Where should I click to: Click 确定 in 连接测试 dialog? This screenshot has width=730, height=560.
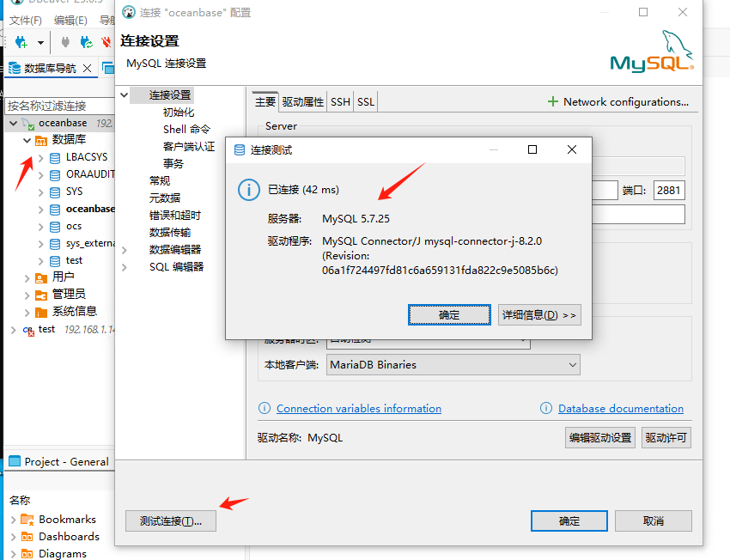point(449,315)
